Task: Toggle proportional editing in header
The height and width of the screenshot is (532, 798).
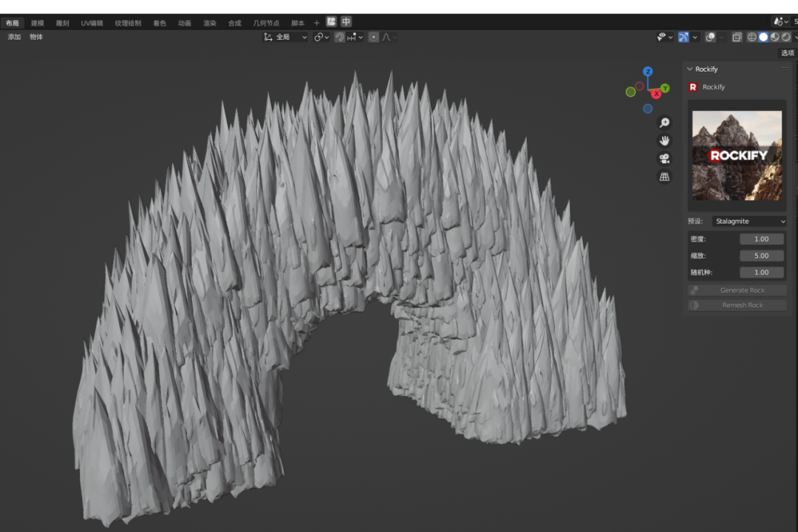Action: 374,37
